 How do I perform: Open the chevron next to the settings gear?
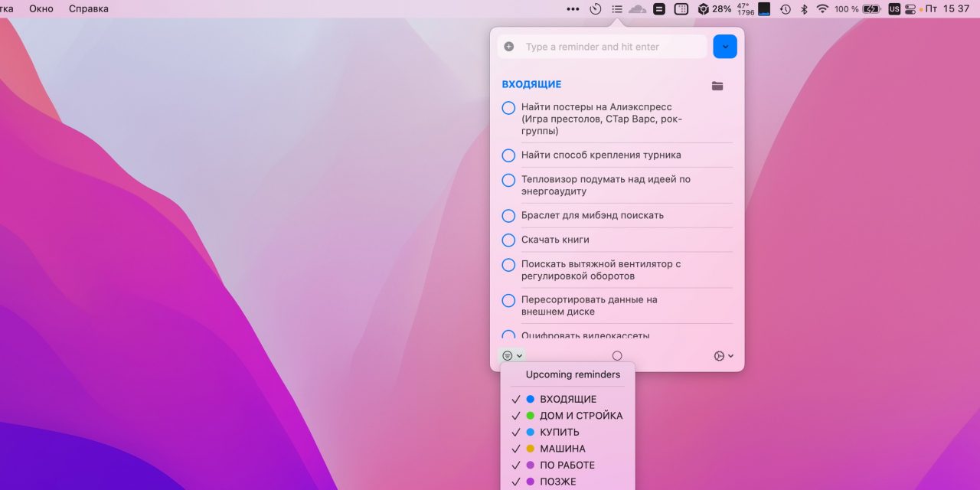[729, 355]
